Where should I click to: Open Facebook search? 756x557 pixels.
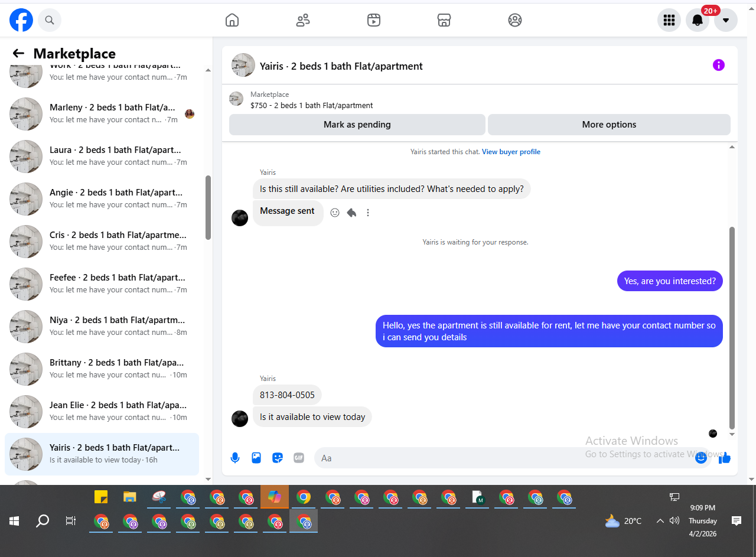click(50, 20)
